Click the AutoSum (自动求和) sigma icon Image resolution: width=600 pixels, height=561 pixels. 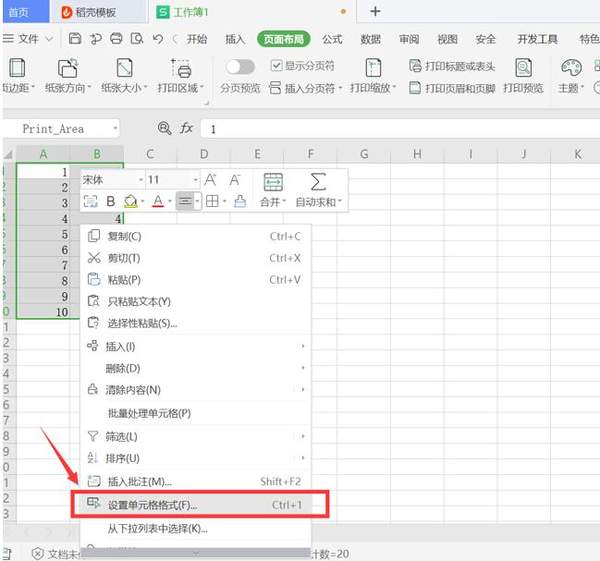(x=318, y=182)
